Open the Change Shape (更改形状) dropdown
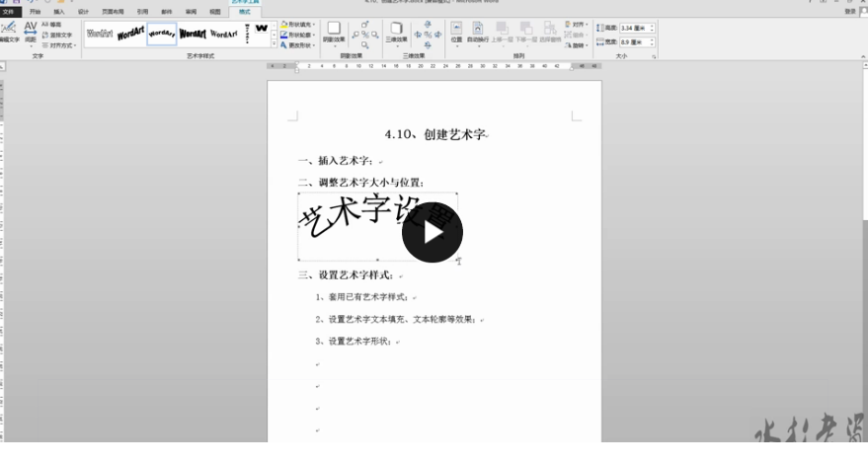This screenshot has height=465, width=868. [x=298, y=45]
